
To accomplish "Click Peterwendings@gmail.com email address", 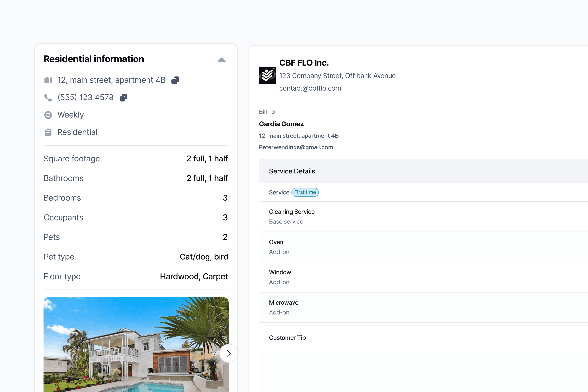I will [x=296, y=147].
